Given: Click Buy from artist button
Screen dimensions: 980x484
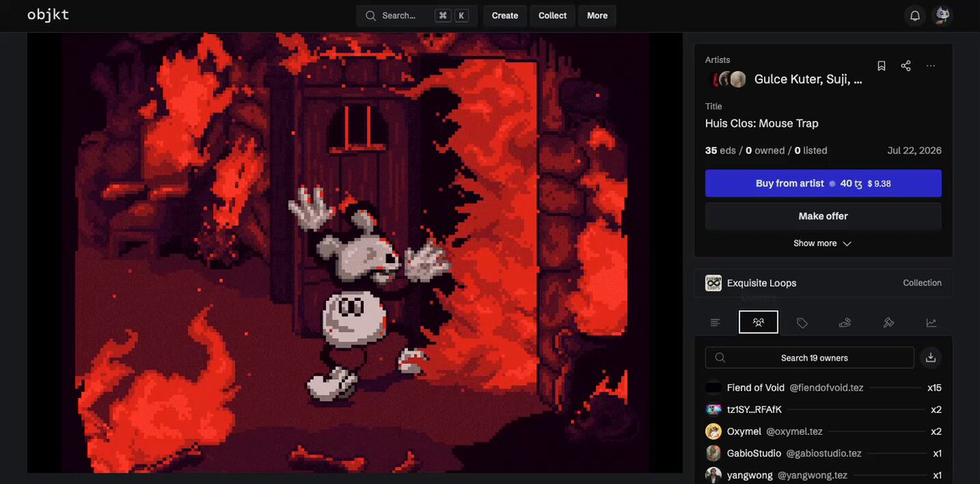Looking at the screenshot, I should coord(823,183).
